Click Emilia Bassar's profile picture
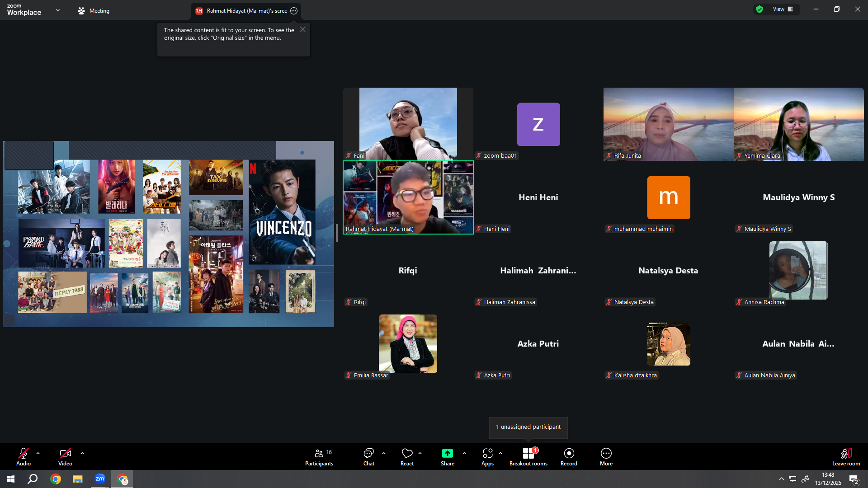This screenshot has width=868, height=488. [x=408, y=343]
